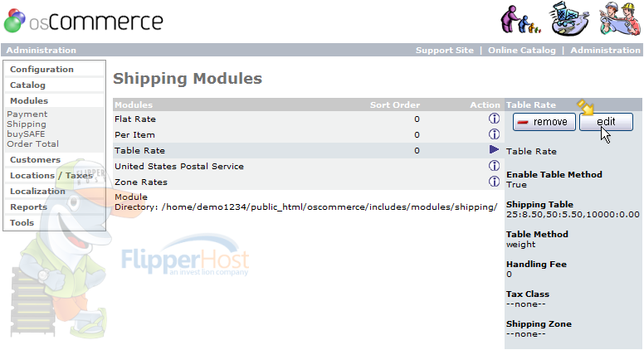Expand the Customers menu section
This screenshot has width=644, height=350.
click(x=36, y=159)
